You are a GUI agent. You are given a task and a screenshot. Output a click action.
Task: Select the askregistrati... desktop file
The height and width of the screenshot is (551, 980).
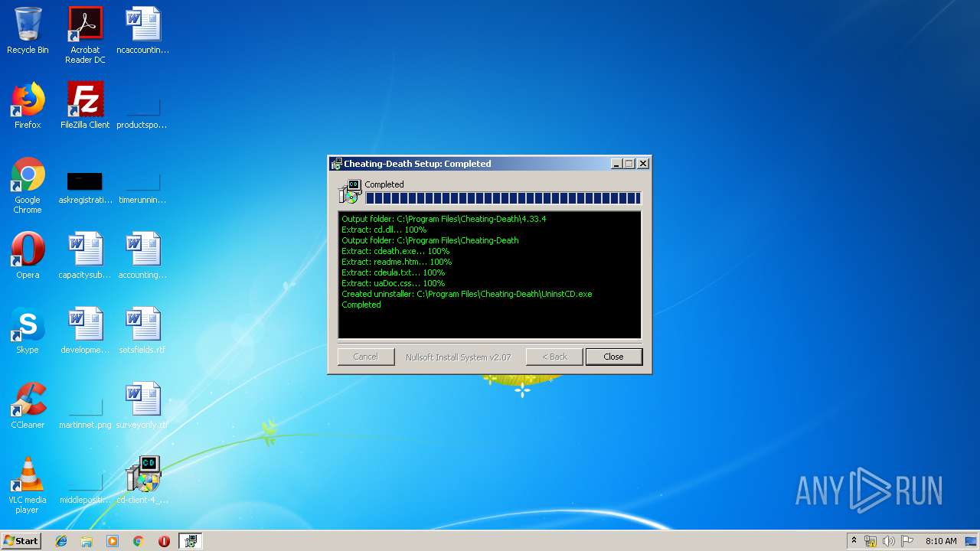[x=85, y=186]
